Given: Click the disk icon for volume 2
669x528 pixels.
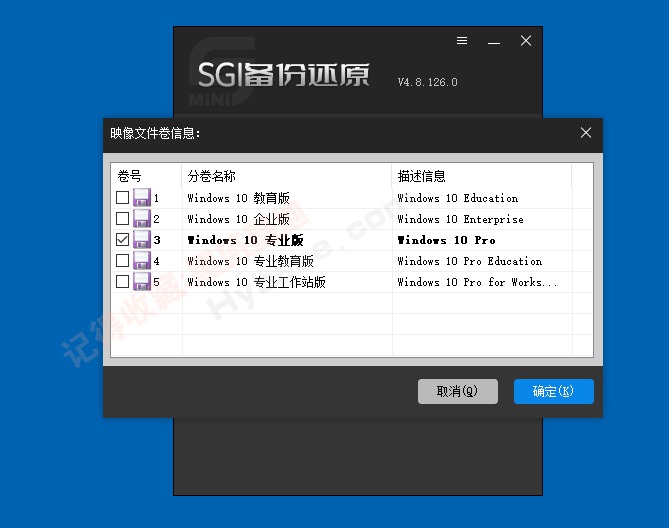Looking at the screenshot, I should (x=142, y=218).
